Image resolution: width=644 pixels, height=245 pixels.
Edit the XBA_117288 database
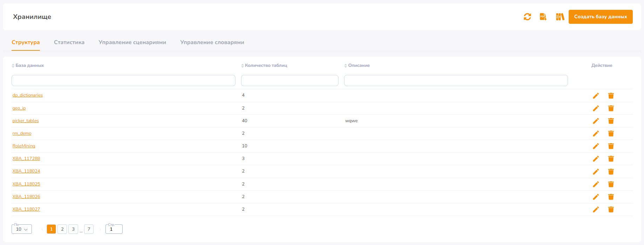[x=596, y=159]
